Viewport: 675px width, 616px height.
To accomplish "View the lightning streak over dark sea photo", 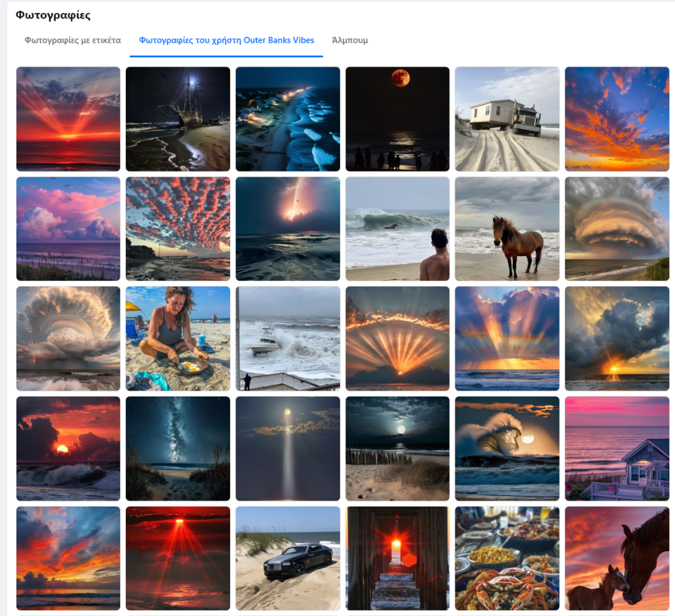I will click(x=287, y=229).
